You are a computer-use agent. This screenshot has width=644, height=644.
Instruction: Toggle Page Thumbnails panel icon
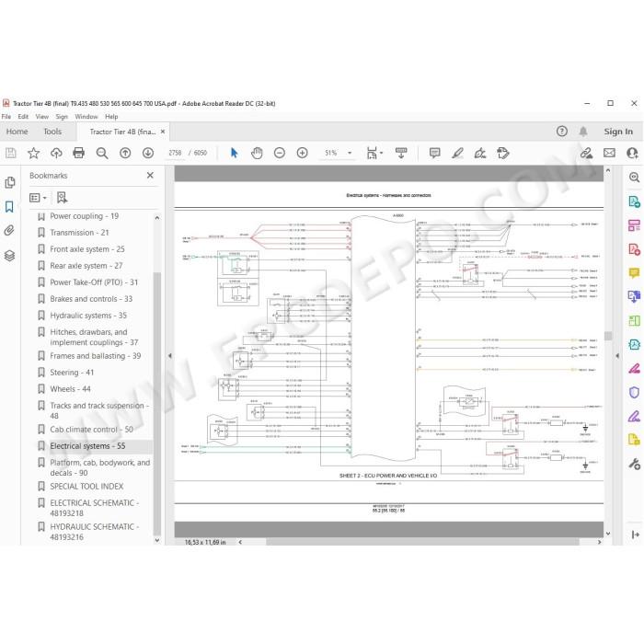coord(9,182)
